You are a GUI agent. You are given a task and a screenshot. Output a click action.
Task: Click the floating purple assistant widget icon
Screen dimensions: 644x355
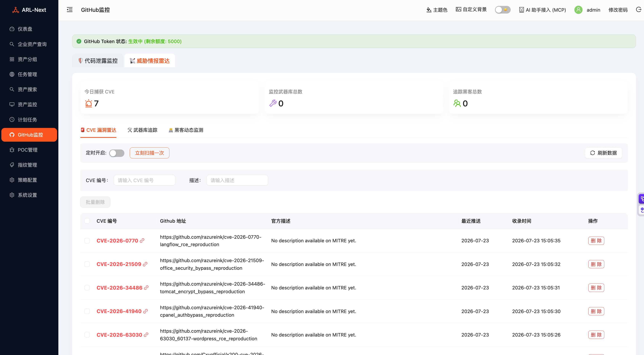pos(641,199)
